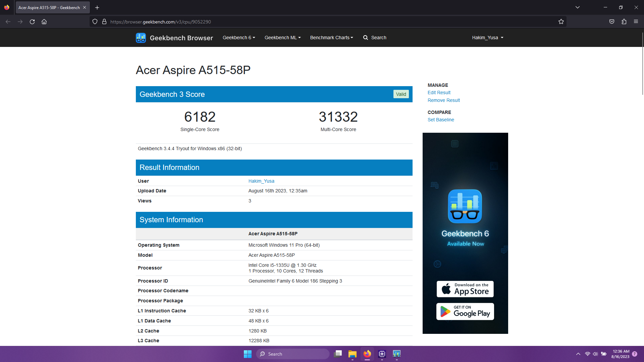Save page to Pocket
The width and height of the screenshot is (644, 362).
pos(612,22)
